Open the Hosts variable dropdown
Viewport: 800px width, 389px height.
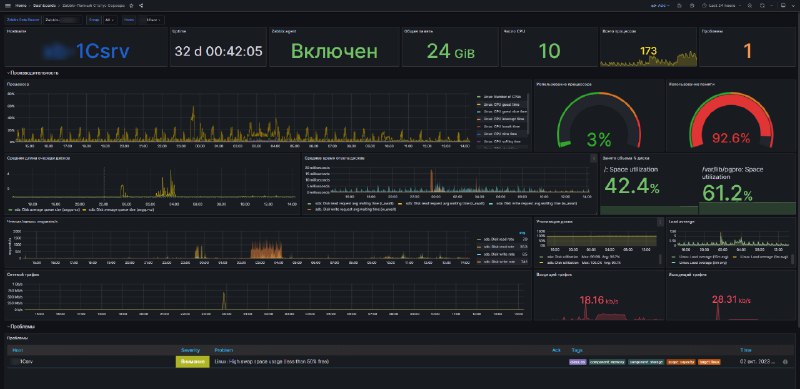point(151,19)
